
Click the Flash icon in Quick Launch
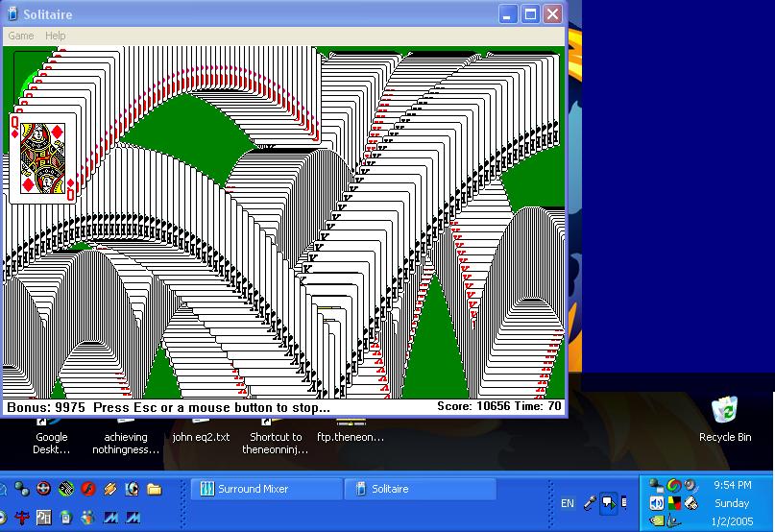[88, 489]
